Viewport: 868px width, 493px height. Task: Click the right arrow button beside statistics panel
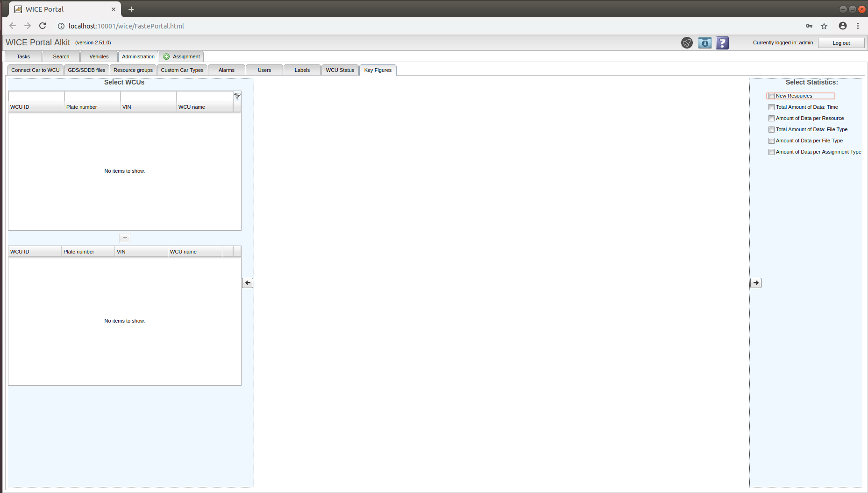click(755, 283)
